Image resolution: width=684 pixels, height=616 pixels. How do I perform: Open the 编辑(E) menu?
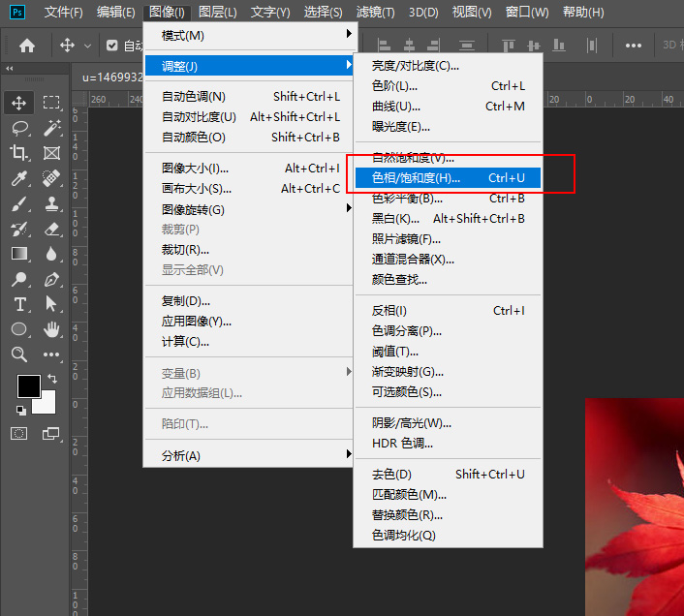point(115,13)
